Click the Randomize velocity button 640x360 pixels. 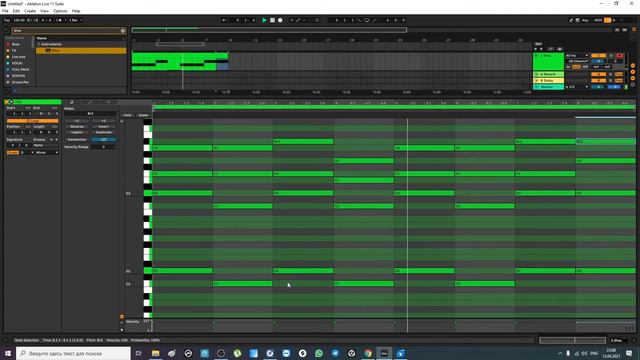(x=77, y=140)
